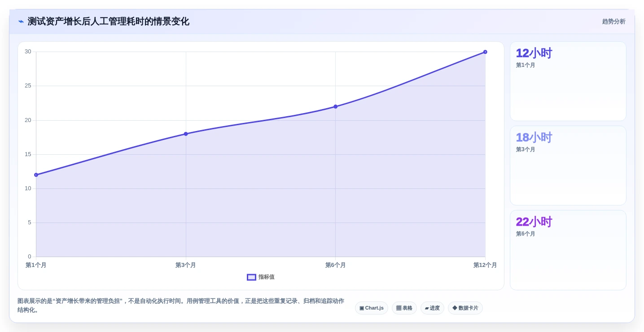Open the 12小时 stat card value

pos(534,53)
